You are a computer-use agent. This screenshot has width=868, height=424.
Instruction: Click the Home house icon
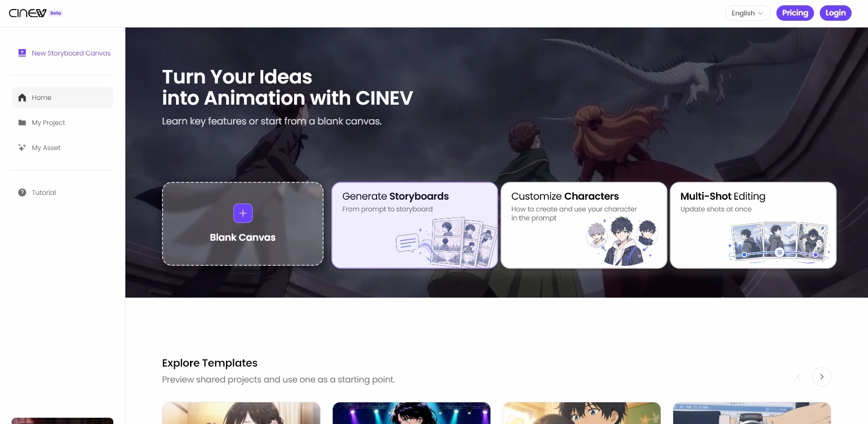click(x=22, y=97)
